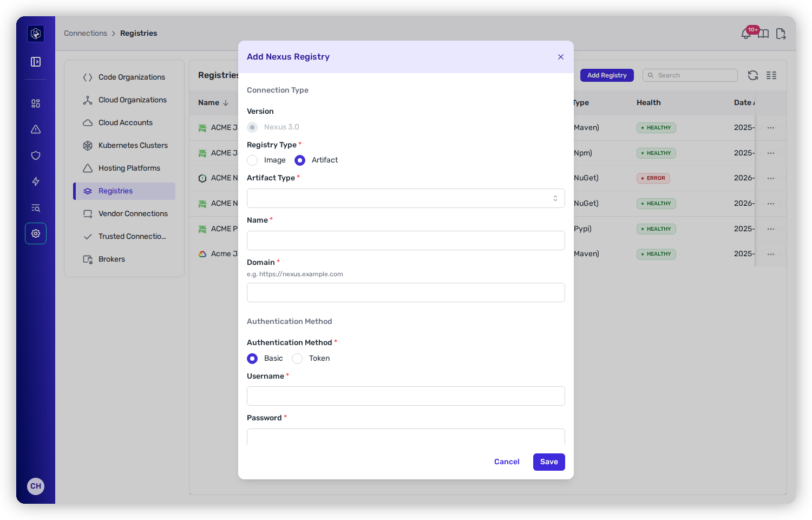Open Trusted Connections menu item
The width and height of the screenshot is (812, 520).
coord(124,237)
